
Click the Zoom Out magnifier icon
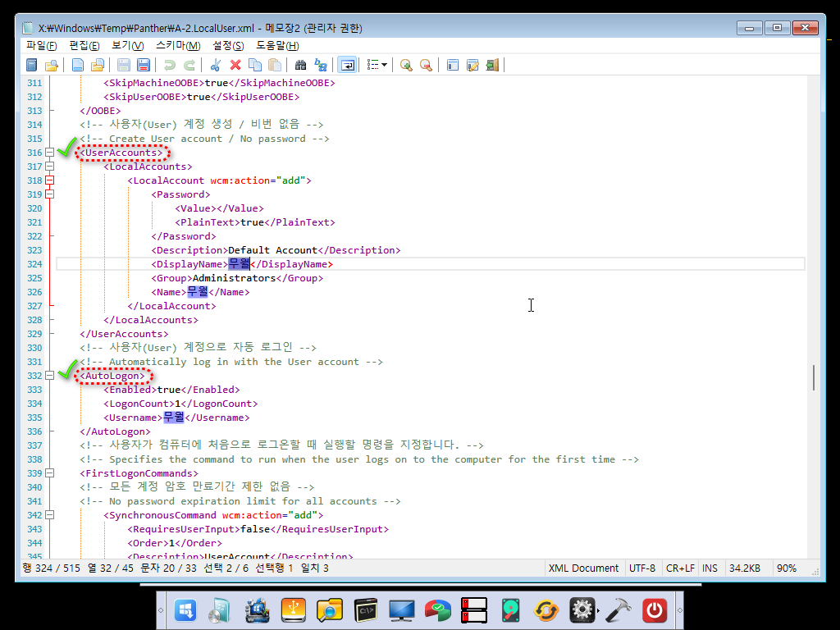click(426, 66)
